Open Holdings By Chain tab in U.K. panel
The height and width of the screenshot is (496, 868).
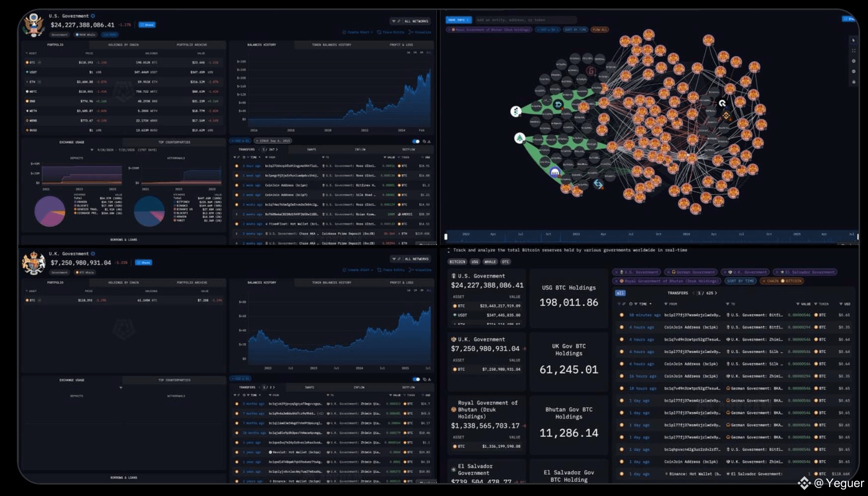(x=124, y=283)
